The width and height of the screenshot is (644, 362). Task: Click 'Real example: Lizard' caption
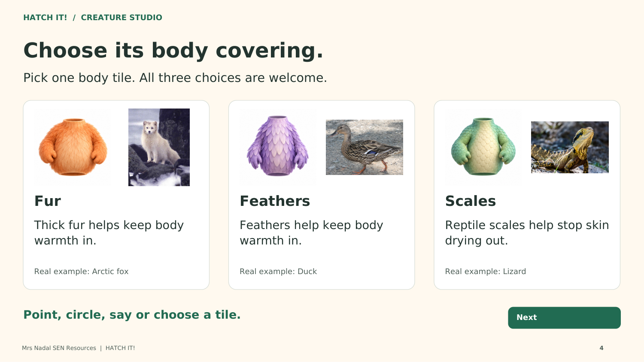coord(486,271)
